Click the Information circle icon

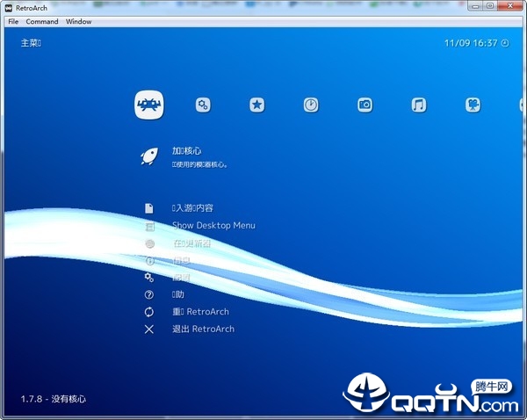(149, 261)
